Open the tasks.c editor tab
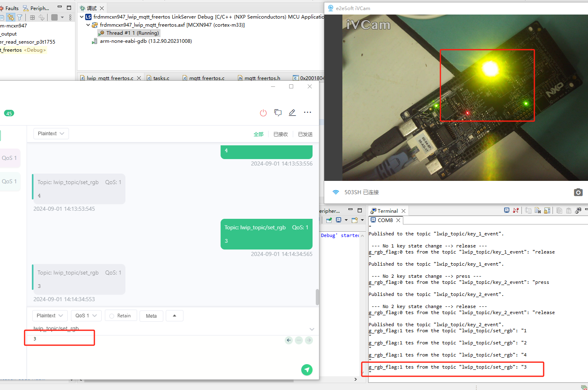Screen dimensions: 588x390 click(161, 78)
